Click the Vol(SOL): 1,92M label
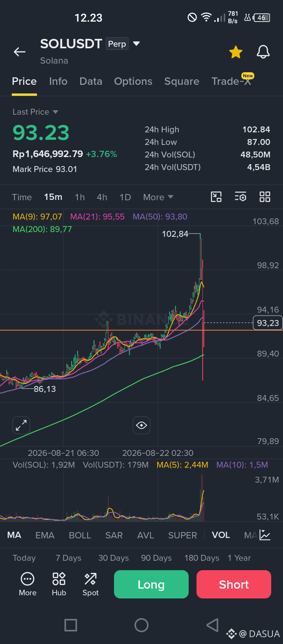 (x=44, y=465)
